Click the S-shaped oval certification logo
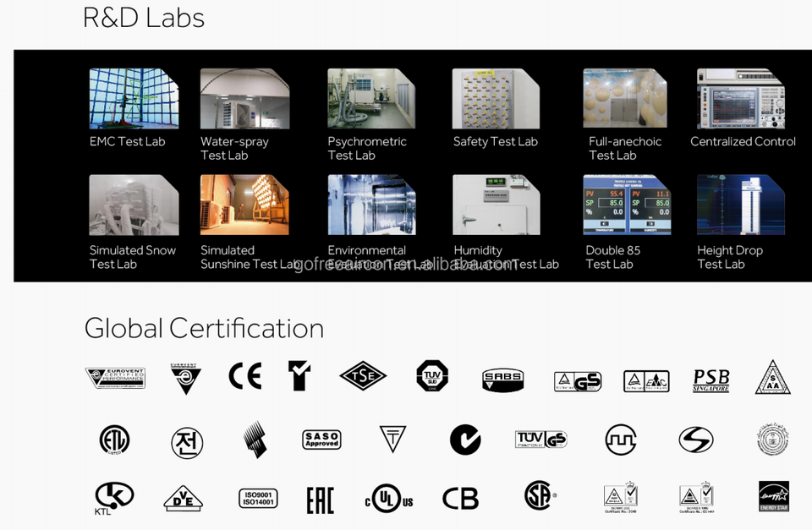The height and width of the screenshot is (530, 812). pos(696,440)
